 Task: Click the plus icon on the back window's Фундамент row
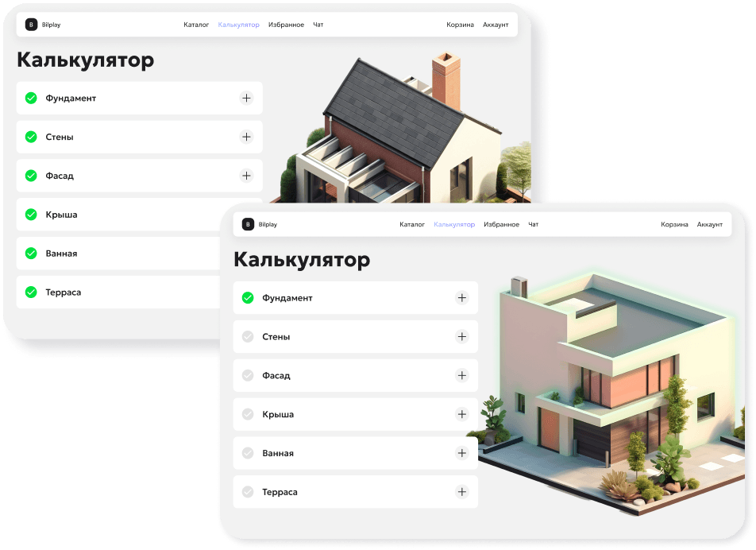pos(246,98)
